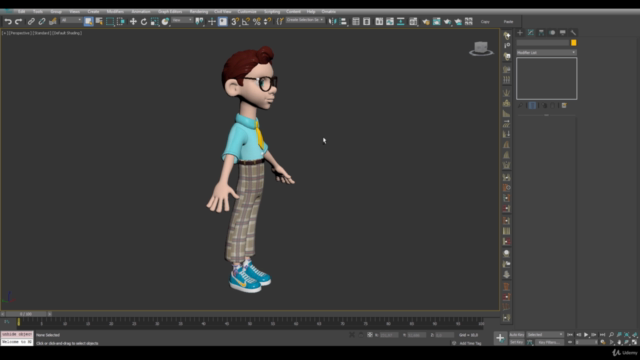
Task: Click the Play Animation button
Action: 586,335
